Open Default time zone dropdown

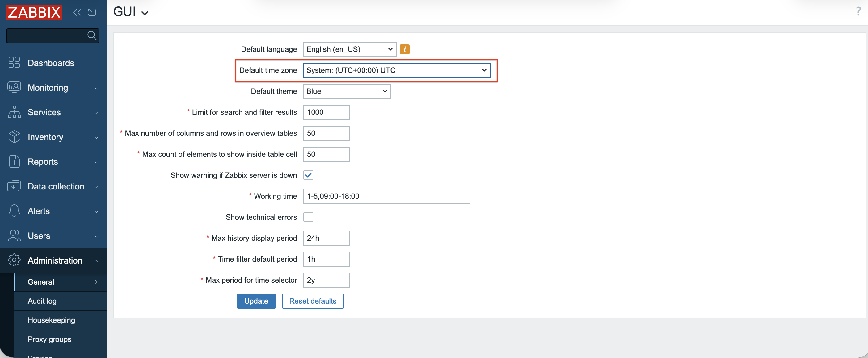point(396,70)
